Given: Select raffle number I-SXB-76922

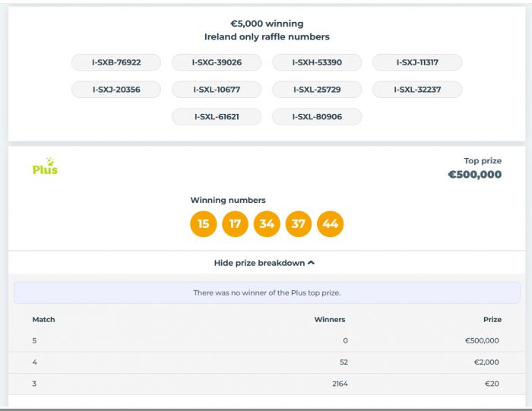Looking at the screenshot, I should [x=116, y=62].
